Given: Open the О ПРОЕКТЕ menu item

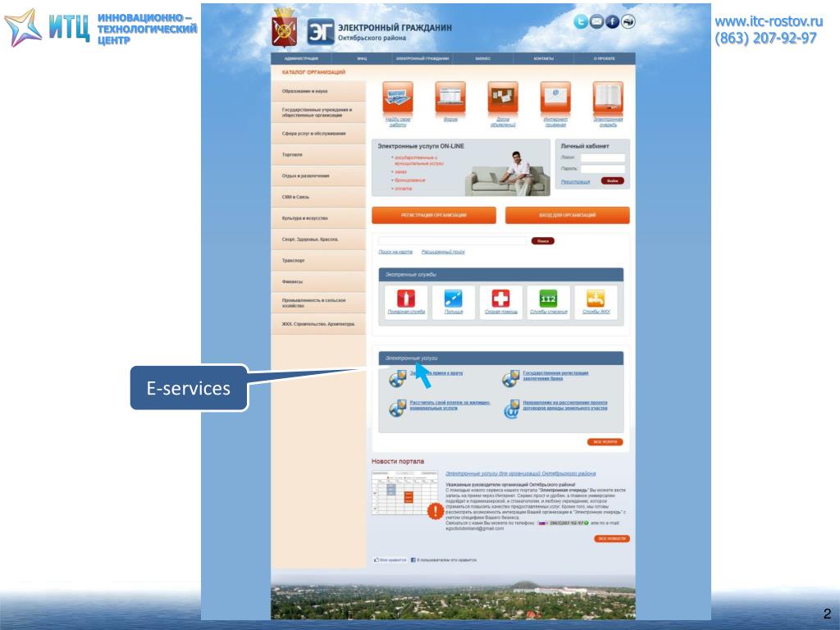Looking at the screenshot, I should (605, 58).
